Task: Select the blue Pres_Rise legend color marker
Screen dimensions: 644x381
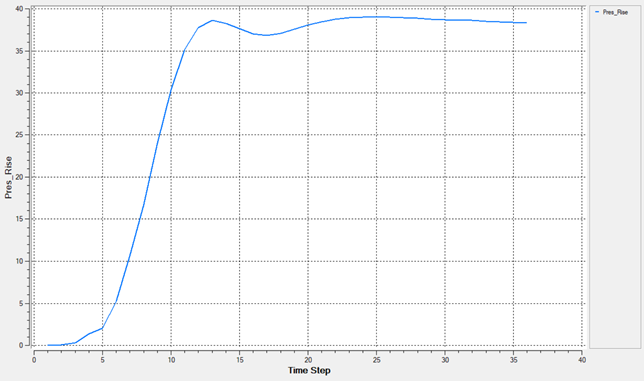Action: point(597,12)
